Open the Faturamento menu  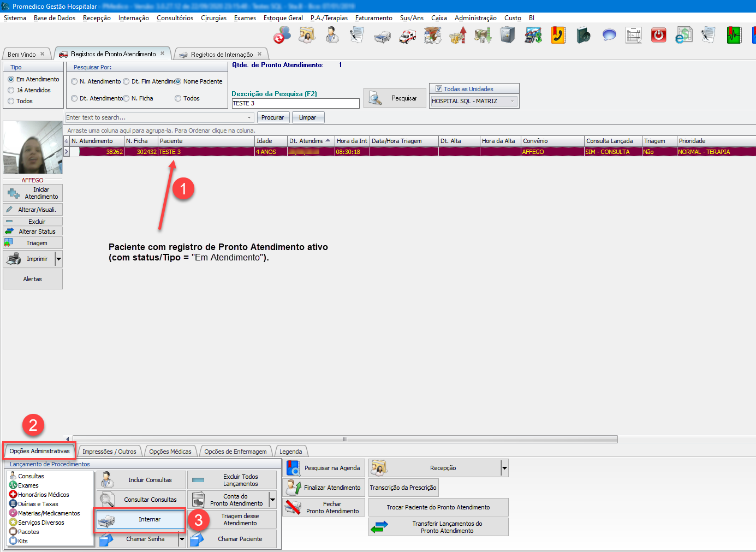pyautogui.click(x=373, y=18)
